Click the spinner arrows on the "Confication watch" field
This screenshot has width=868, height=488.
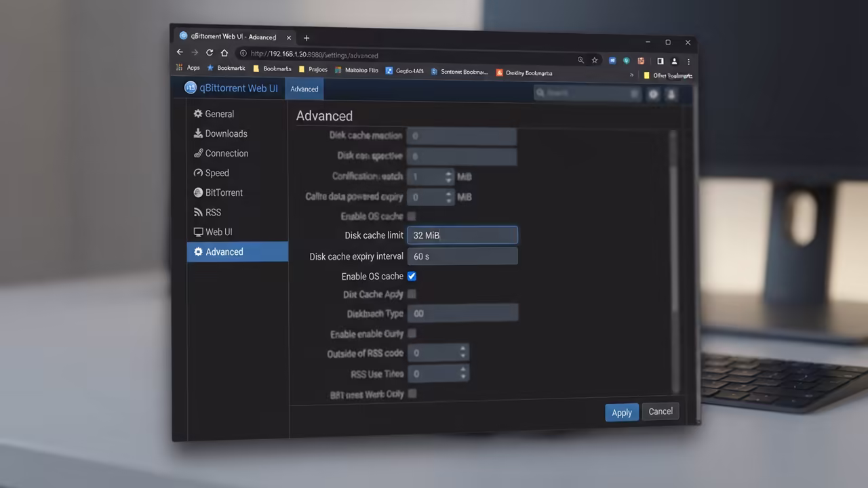point(448,177)
